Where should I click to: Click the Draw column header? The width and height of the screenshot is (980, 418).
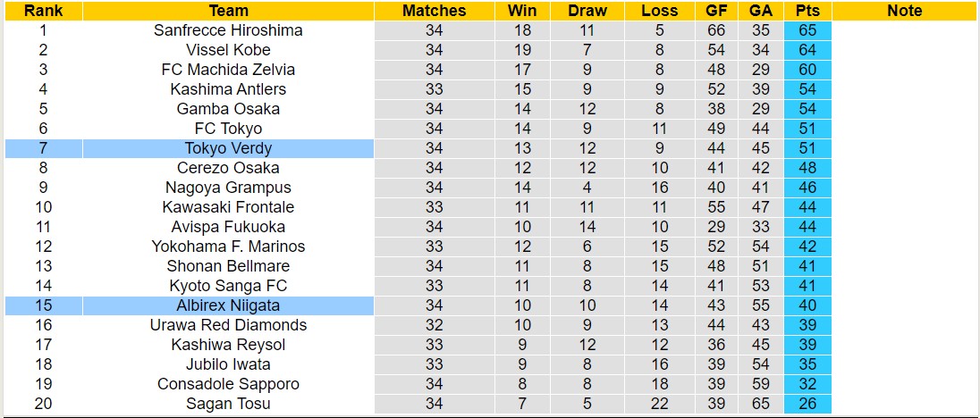click(587, 11)
